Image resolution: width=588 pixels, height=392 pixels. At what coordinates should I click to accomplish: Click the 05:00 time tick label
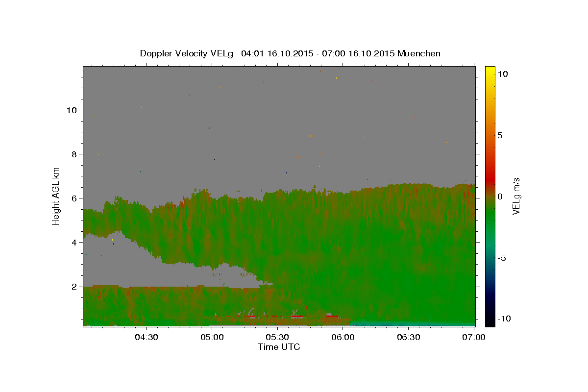212,337
